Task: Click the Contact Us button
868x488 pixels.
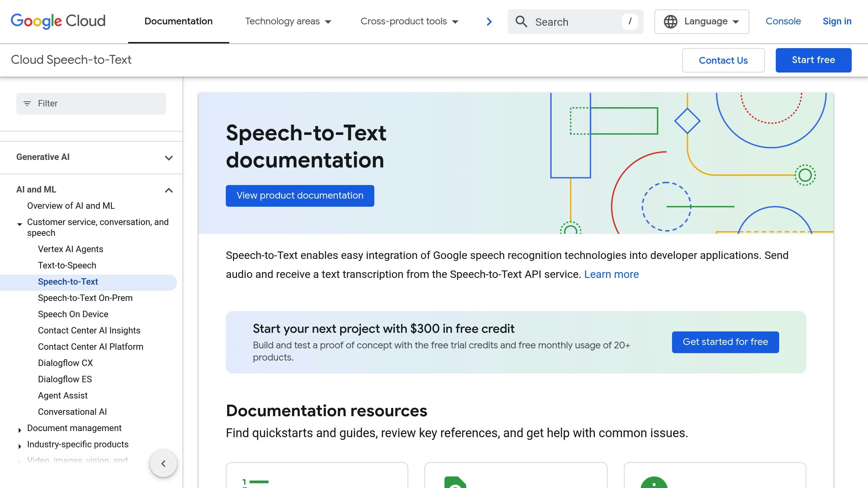Action: coord(723,60)
